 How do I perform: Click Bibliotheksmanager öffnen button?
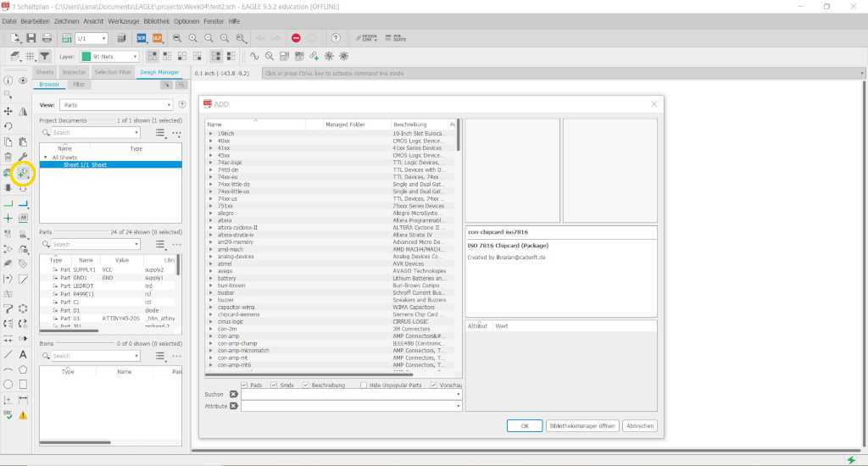581,425
